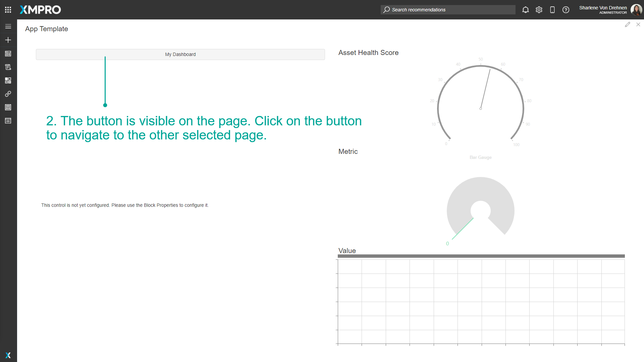The width and height of the screenshot is (644, 362).
Task: Add a new item with the plus icon
Action: (8, 40)
